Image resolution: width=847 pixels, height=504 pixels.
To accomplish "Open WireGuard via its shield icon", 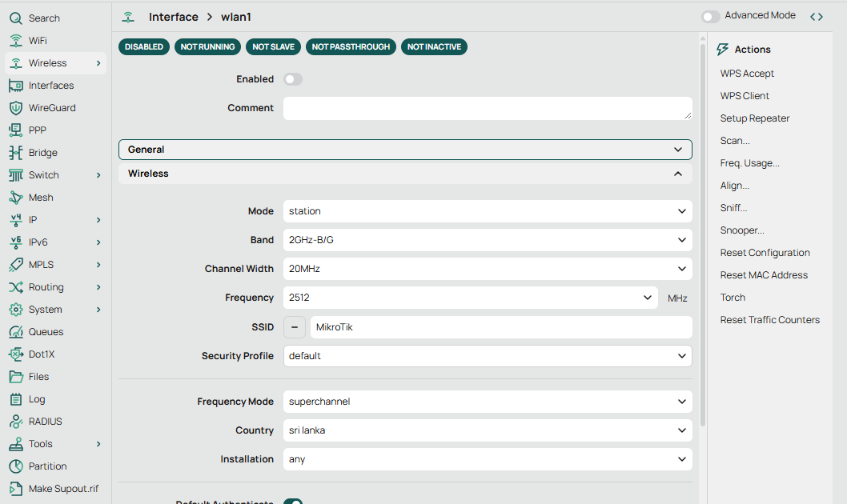I will click(x=15, y=108).
